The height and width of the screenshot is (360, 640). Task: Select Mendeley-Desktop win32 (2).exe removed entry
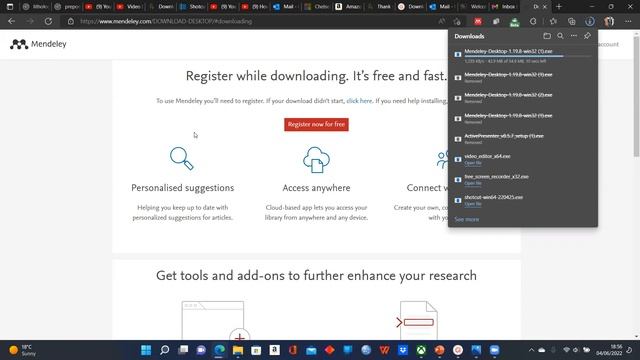(x=523, y=98)
